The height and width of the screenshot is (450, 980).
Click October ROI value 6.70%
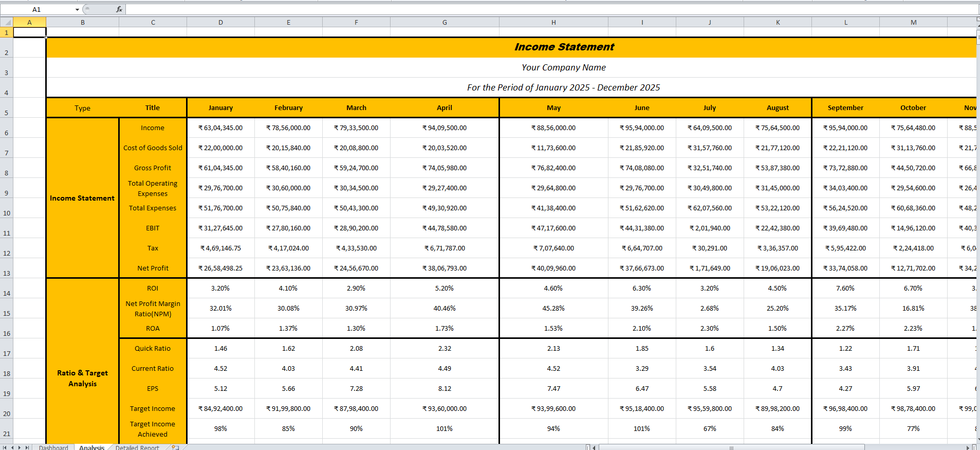point(913,288)
